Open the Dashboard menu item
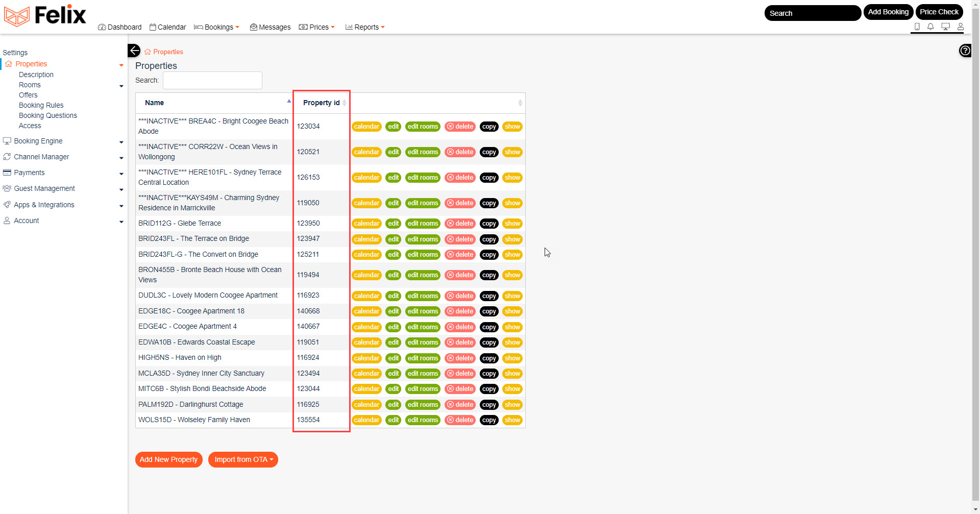 coord(119,27)
